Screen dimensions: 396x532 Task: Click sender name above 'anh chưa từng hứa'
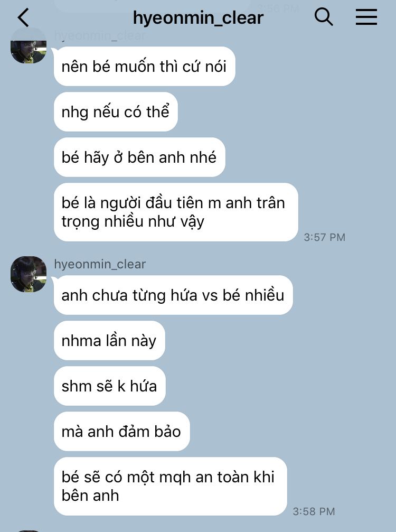tap(100, 264)
